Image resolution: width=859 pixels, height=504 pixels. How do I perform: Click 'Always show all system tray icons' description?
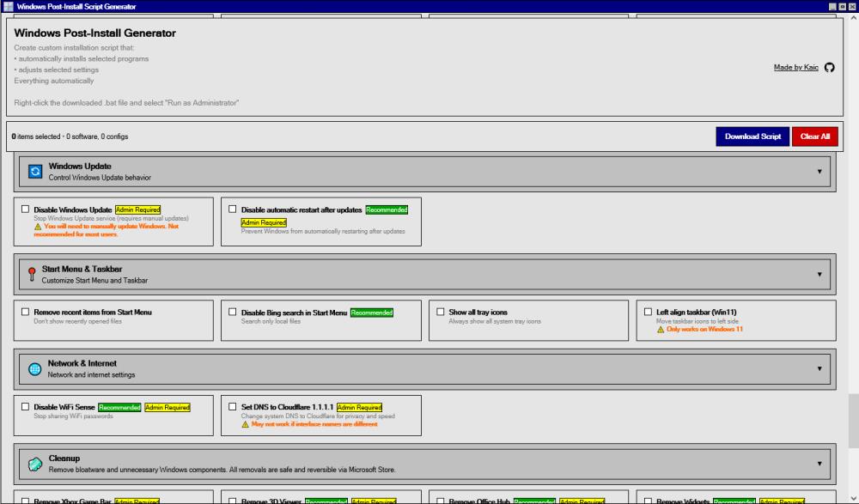495,322
